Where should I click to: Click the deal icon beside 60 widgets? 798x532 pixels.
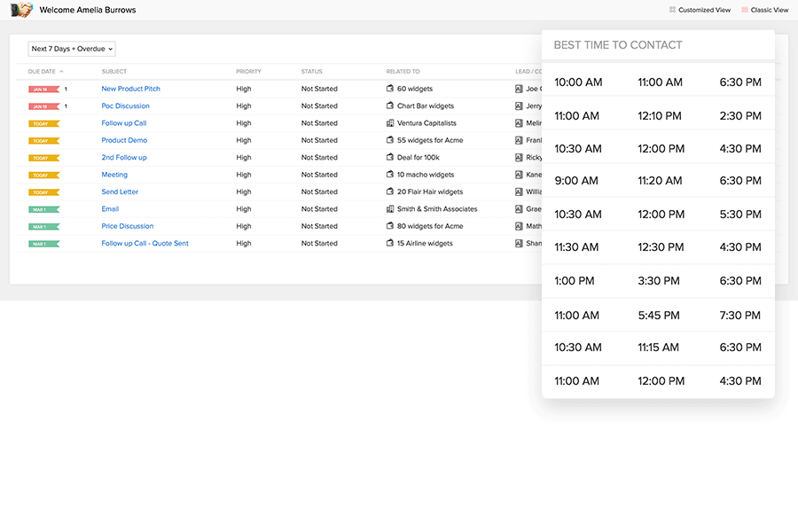click(x=390, y=89)
